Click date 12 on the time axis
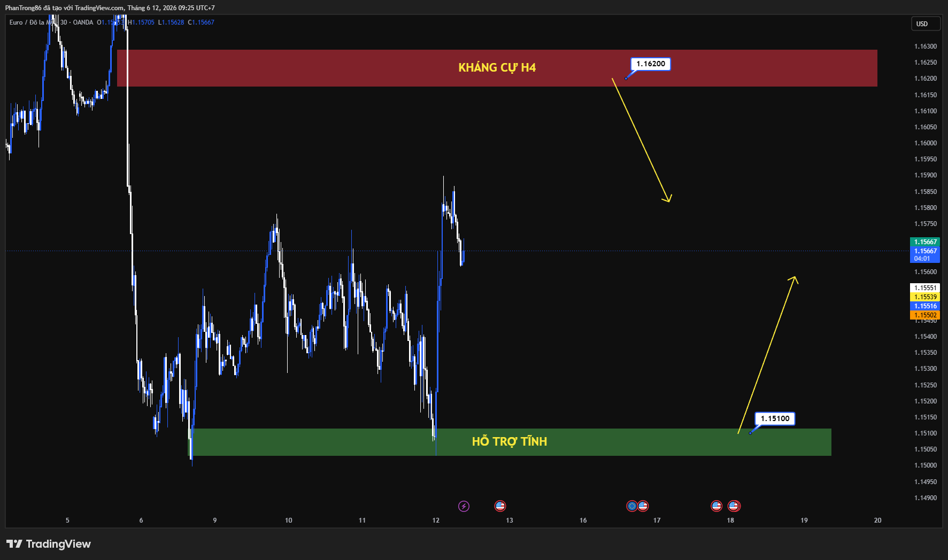Screen dimensions: 948x560 (x=436, y=520)
